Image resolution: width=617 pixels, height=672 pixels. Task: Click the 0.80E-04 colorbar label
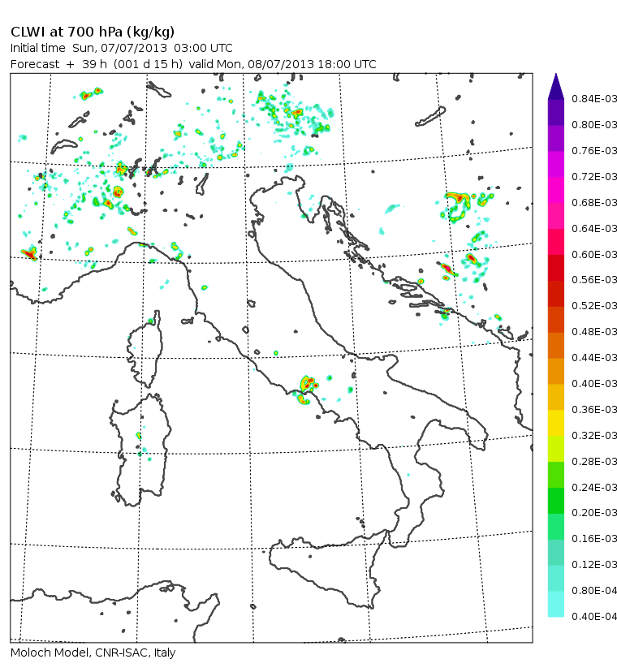[594, 591]
